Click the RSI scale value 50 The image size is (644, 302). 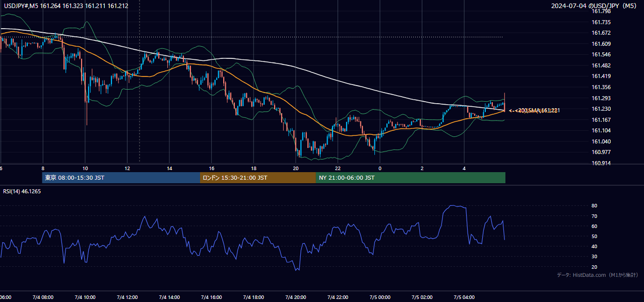595,236
